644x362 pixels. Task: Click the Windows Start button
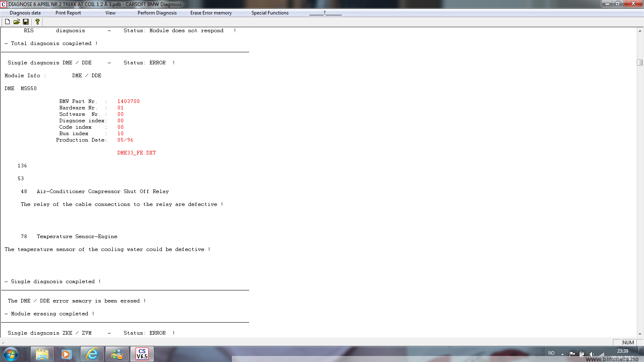(x=11, y=354)
